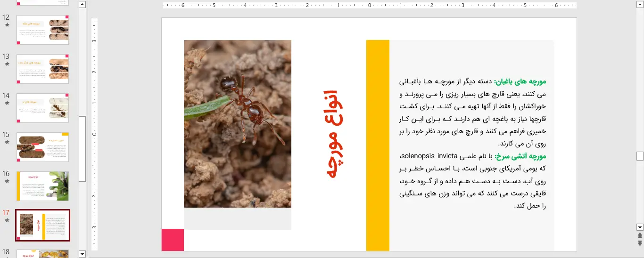Click the thumbnail pane scrollbar handle
Image resolution: width=644 pixels, height=258 pixels.
coord(83,148)
